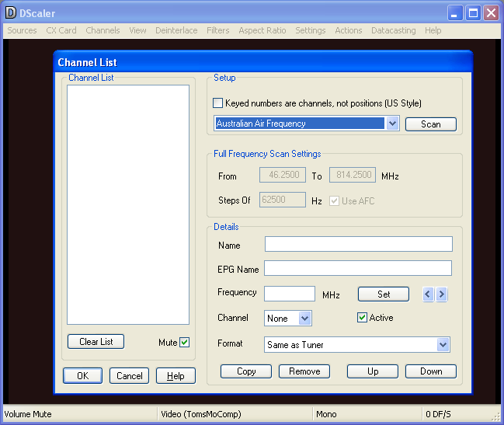The image size is (504, 425).
Task: Open the View menu
Action: click(137, 30)
